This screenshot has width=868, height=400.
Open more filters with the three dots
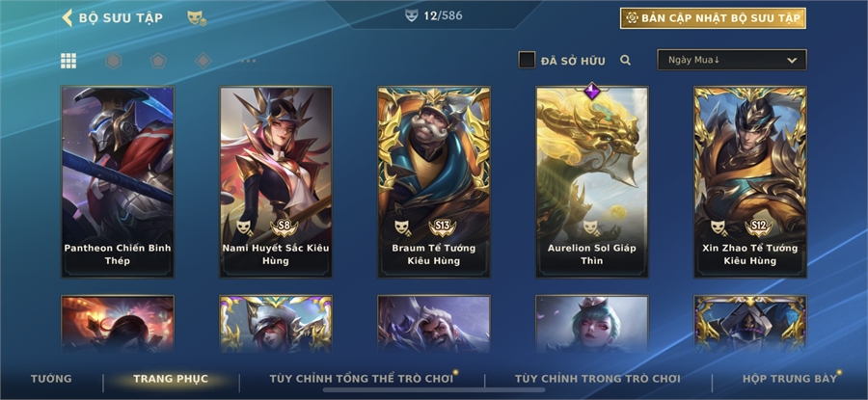(248, 61)
